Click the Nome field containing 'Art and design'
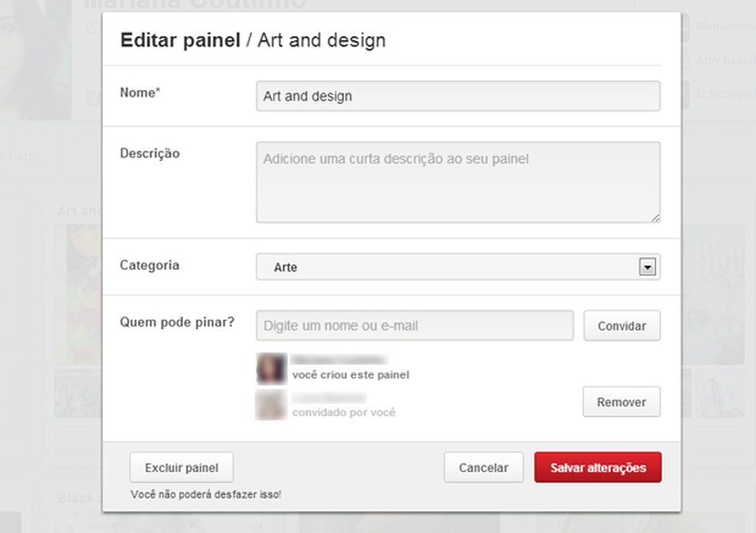Image resolution: width=756 pixels, height=533 pixels. (x=457, y=97)
